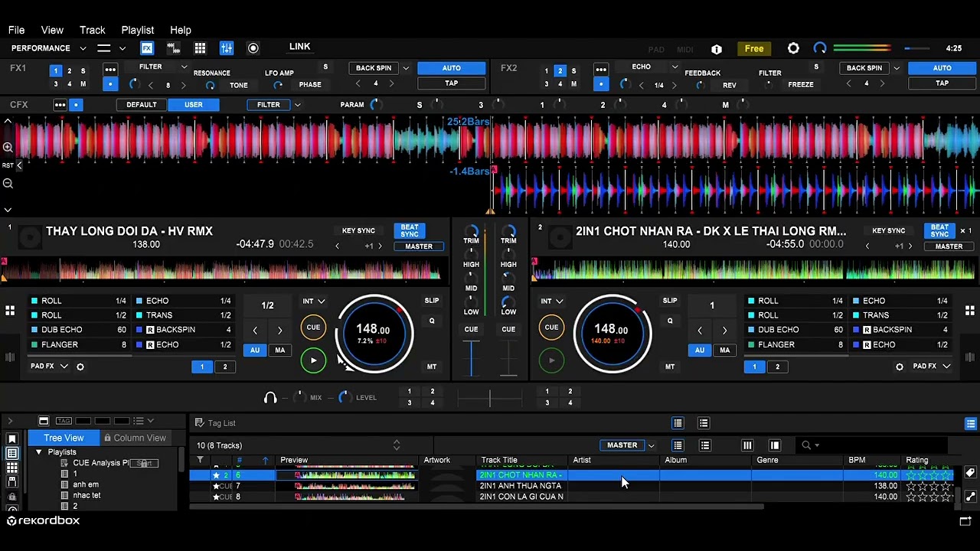Image resolution: width=980 pixels, height=551 pixels.
Task: Open the Playlist menu
Action: click(x=137, y=30)
